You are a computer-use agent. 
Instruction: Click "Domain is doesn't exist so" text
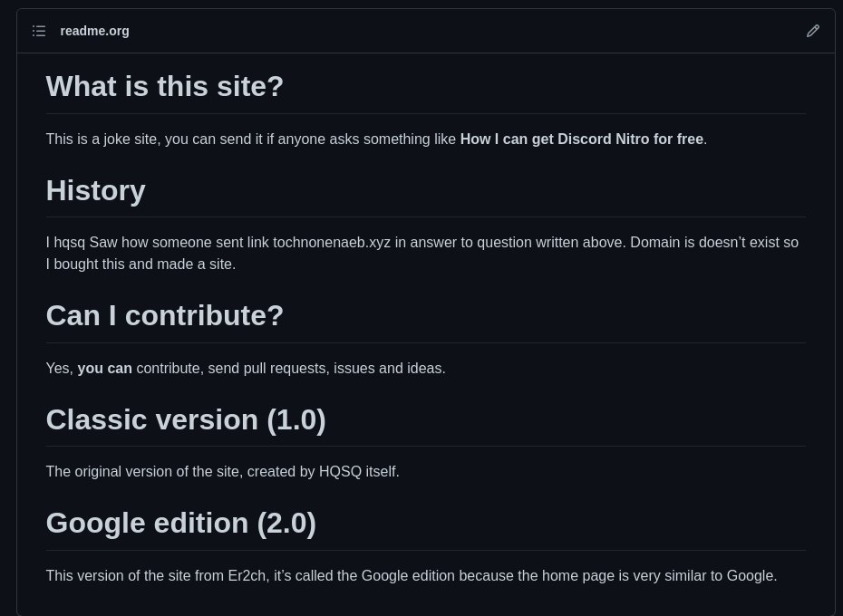[714, 243]
